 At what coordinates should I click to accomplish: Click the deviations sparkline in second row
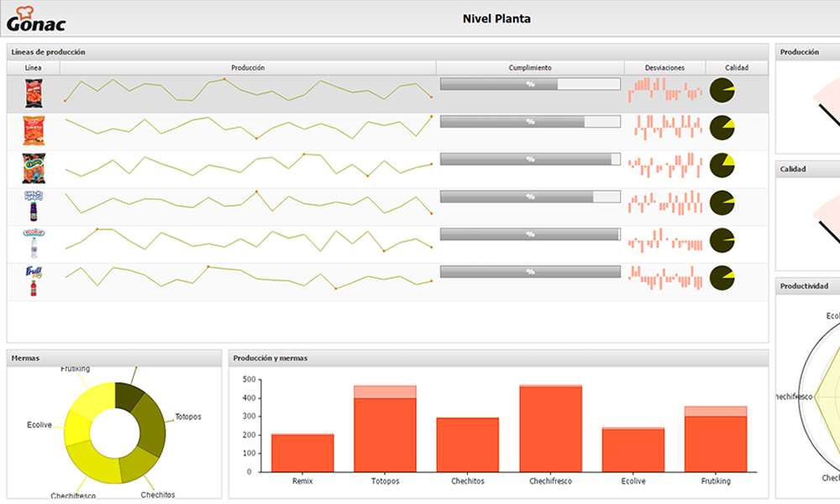[x=665, y=128]
